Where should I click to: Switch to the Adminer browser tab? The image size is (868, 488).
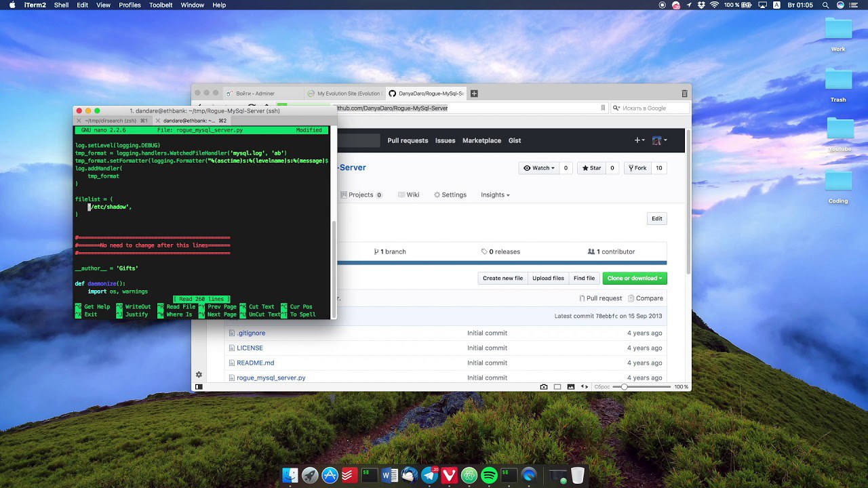[262, 94]
